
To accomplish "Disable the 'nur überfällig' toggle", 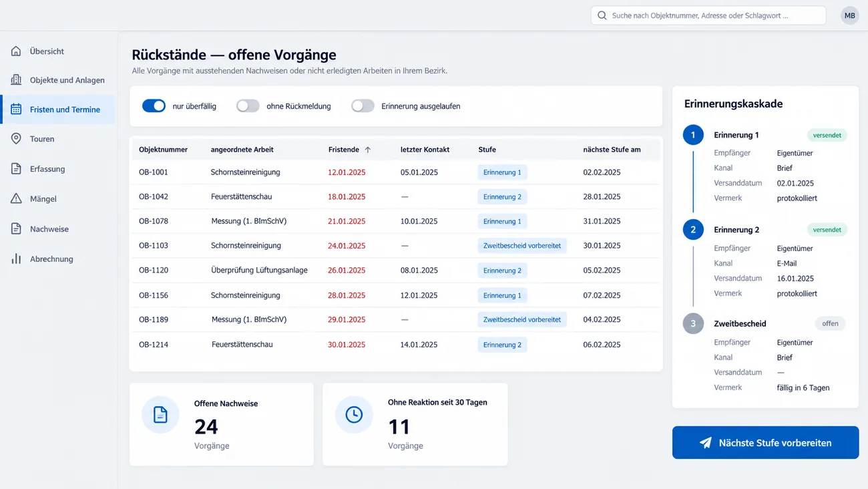I will tap(154, 106).
